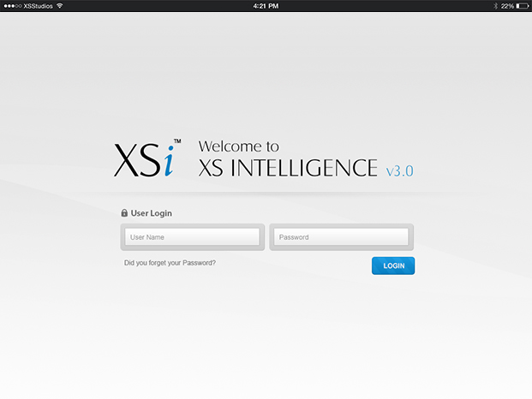Tap the 22% battery percentage text

click(x=507, y=6)
